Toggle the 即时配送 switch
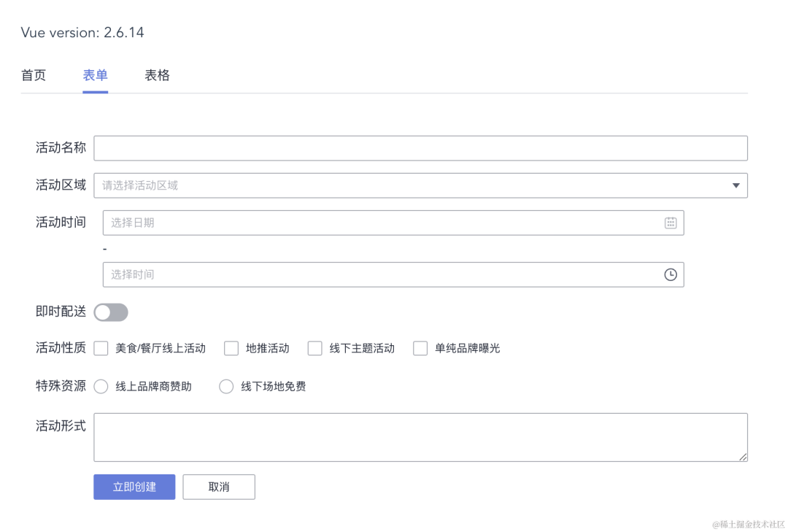 point(111,312)
